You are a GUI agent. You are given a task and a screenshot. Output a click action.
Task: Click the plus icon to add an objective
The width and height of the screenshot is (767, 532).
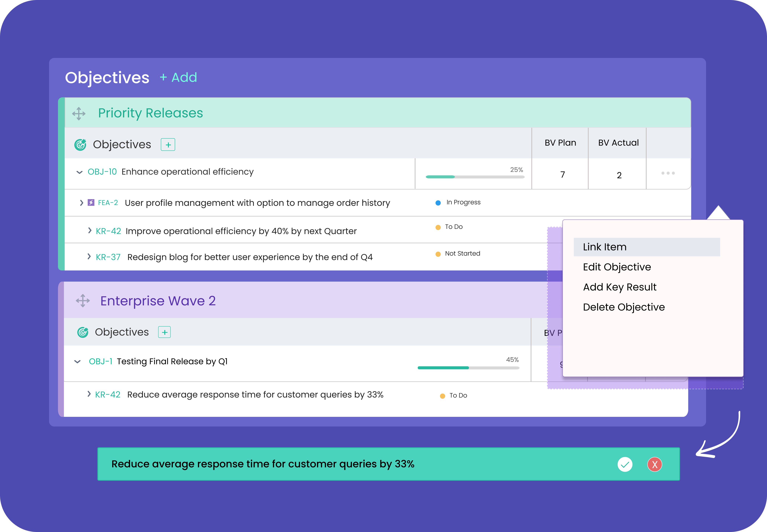click(x=168, y=144)
